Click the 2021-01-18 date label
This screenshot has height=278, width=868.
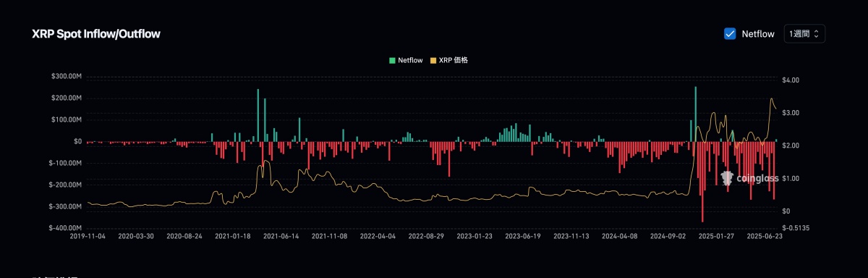pos(232,236)
